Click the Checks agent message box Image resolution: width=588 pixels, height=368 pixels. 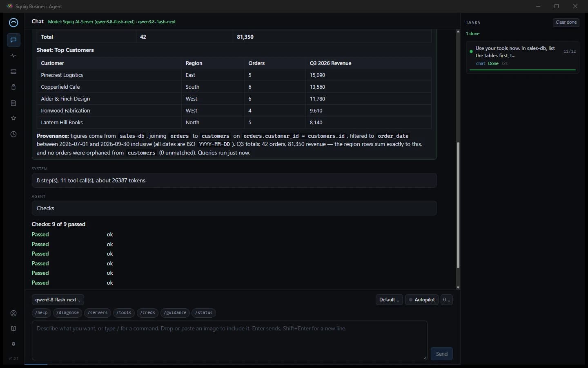tap(234, 208)
